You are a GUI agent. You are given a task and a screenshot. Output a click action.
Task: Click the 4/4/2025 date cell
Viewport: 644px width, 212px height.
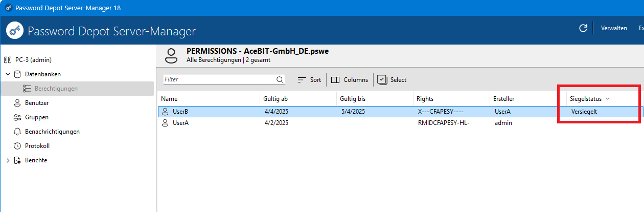[277, 111]
